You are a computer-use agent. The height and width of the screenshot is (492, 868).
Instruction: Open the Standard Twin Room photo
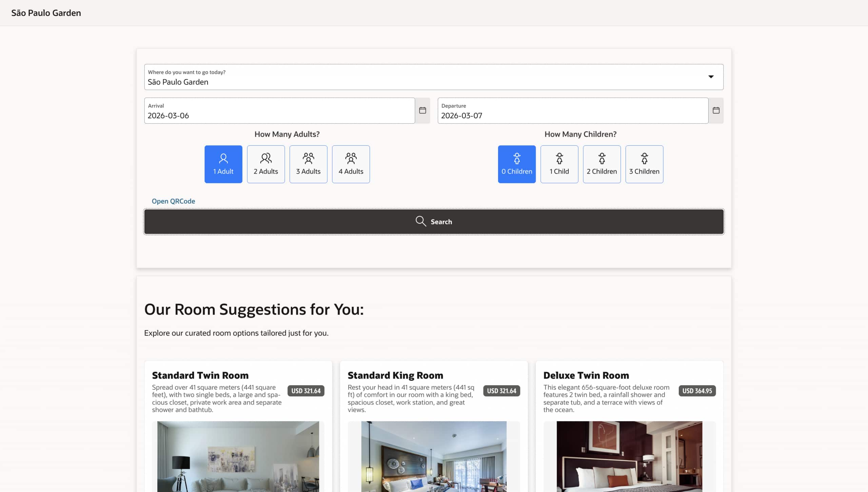pyautogui.click(x=238, y=456)
